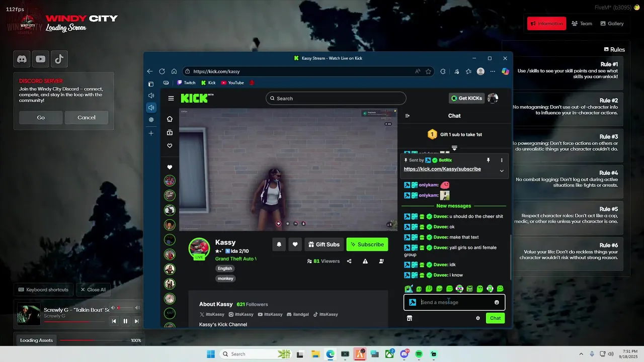Open emoji picker in chat input
This screenshot has width=644, height=362.
pos(497,303)
